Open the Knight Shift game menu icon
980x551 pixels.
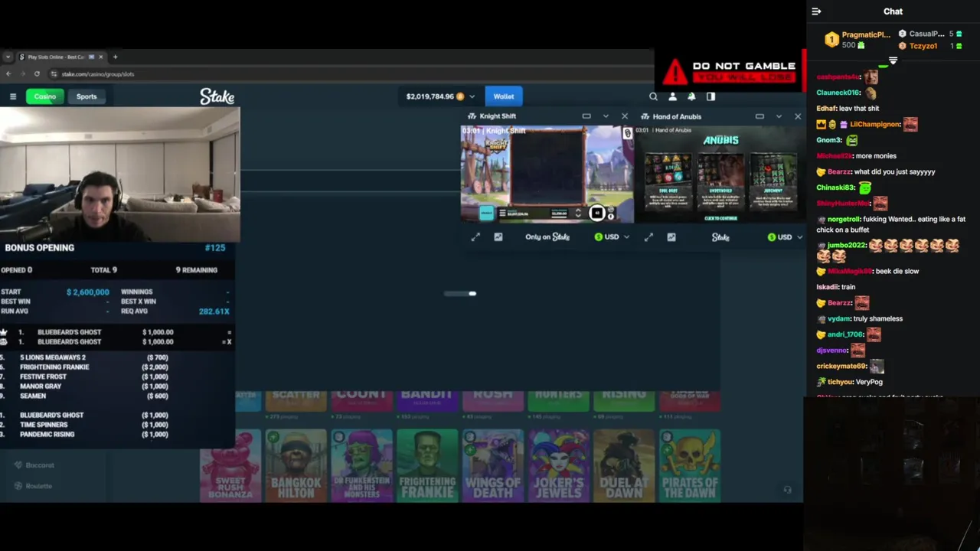pos(502,214)
